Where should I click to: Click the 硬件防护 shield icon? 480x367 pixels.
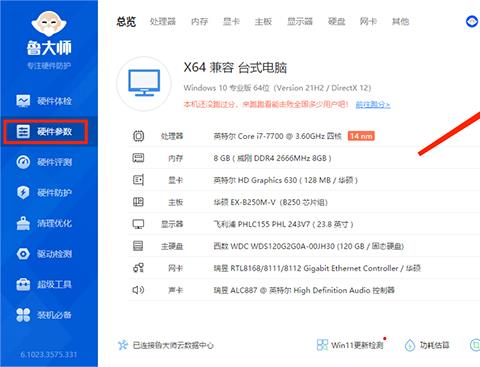point(23,193)
